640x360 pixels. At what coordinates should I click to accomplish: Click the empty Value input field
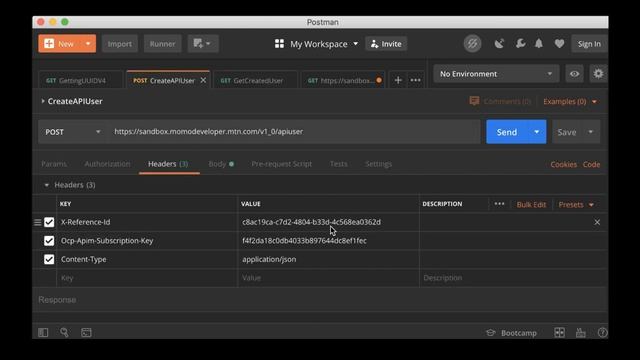click(x=328, y=278)
